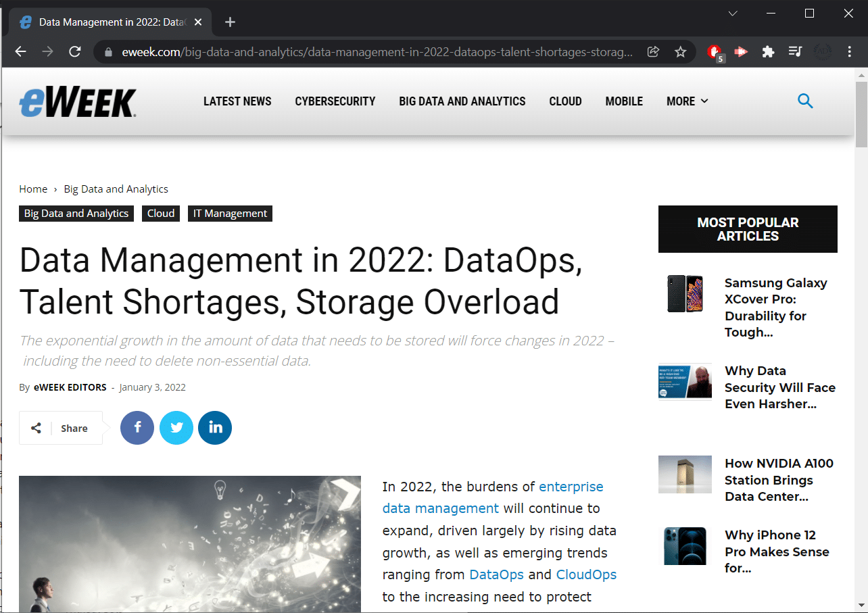
Task: Click the share page icon in address bar
Action: (653, 51)
